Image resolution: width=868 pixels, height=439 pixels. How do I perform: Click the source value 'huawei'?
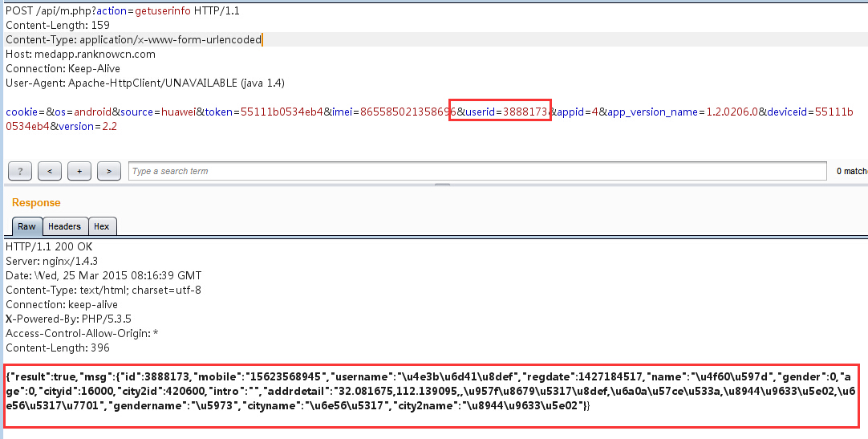179,112
